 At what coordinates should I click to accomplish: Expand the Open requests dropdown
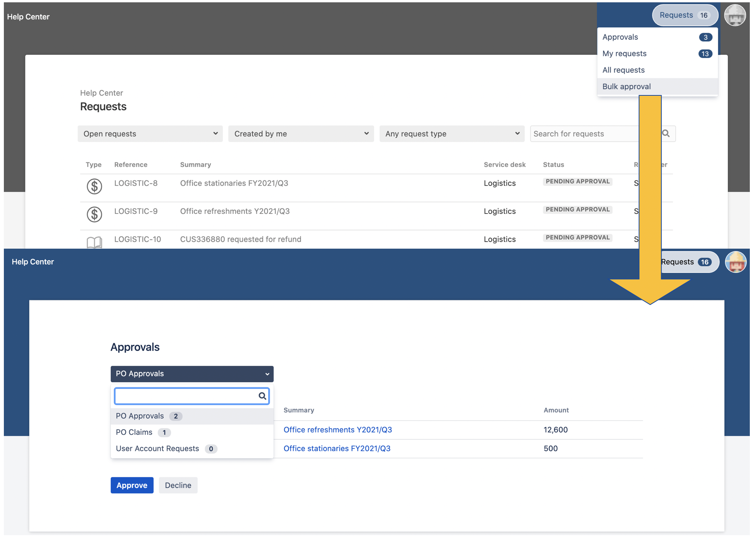tap(150, 134)
